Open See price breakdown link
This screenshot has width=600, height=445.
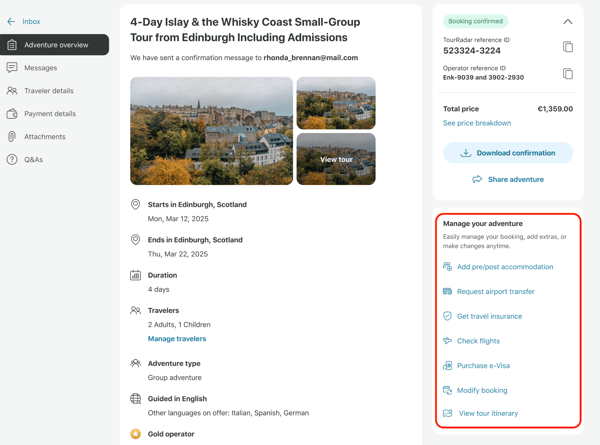477,123
